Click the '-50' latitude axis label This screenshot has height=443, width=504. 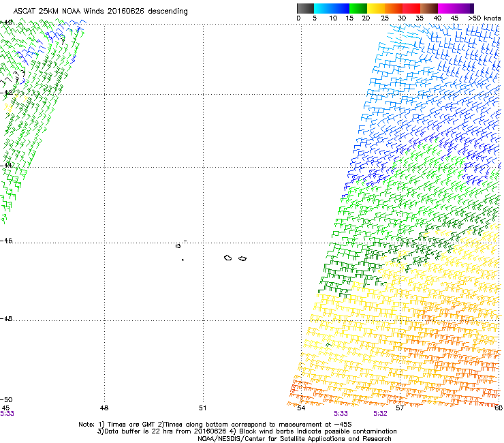(6, 400)
